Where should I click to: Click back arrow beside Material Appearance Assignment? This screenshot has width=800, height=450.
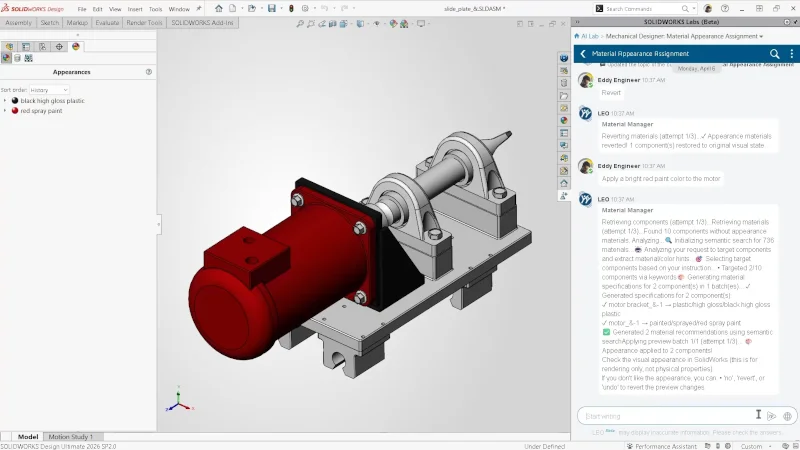[x=583, y=53]
